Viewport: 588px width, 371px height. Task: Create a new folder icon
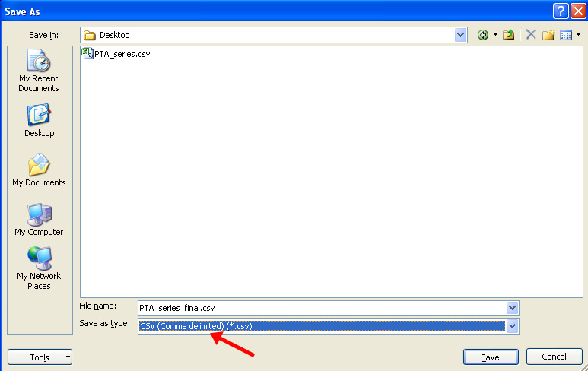[548, 35]
